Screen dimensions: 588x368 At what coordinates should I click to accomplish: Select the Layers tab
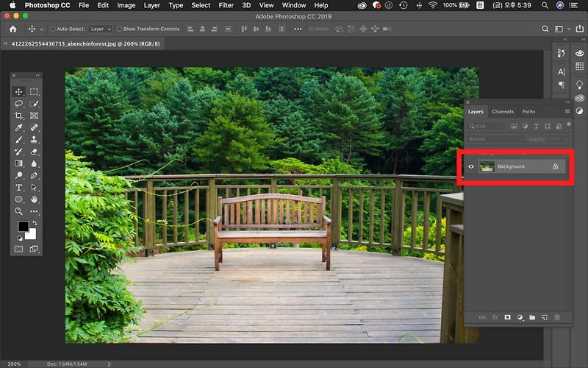(x=476, y=112)
